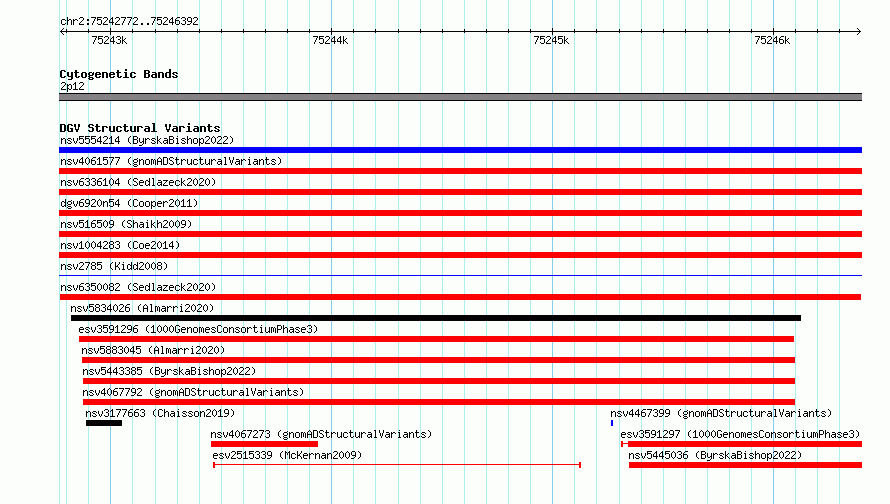Click the chr2:75242772..75246392 coordinate label
Viewport: 890px width, 504px height.
point(129,21)
